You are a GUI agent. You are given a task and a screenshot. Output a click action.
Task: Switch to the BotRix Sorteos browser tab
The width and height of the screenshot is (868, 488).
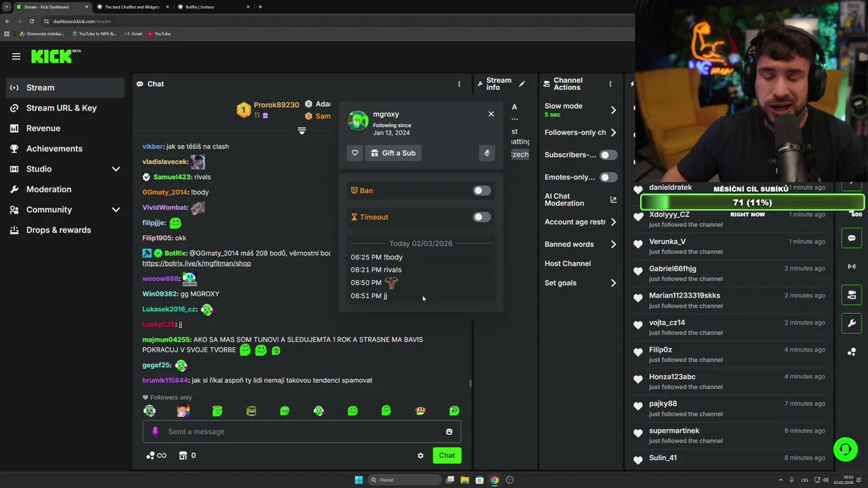tap(213, 7)
